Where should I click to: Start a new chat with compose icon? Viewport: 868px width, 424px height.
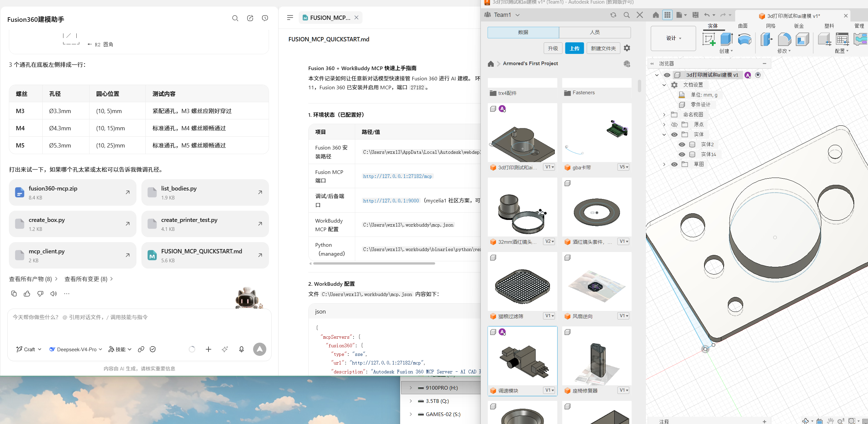pos(250,18)
